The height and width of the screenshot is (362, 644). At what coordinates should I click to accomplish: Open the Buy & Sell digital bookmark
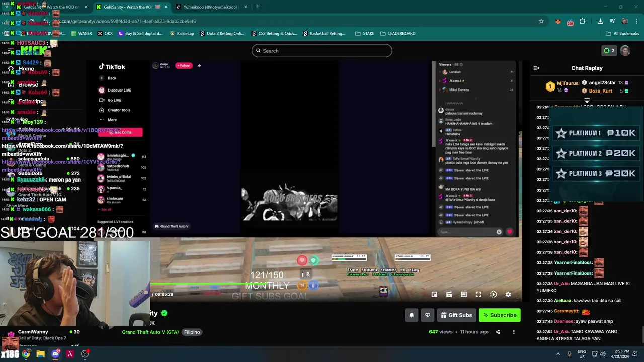[140, 34]
